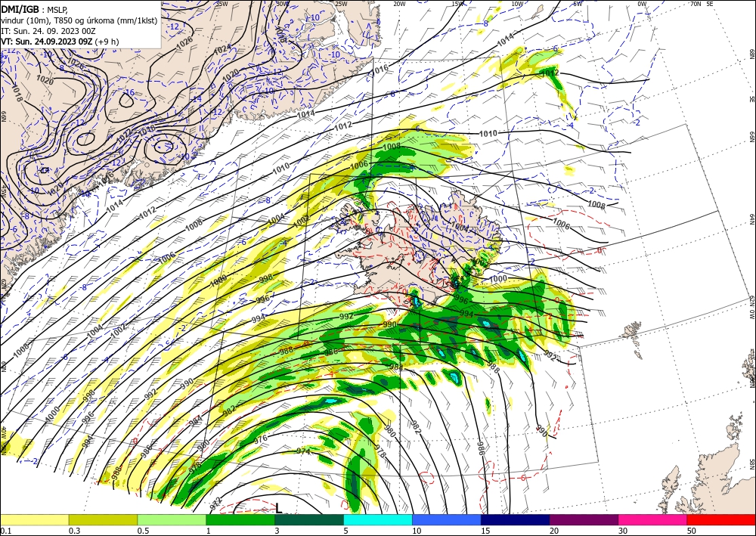This screenshot has width=756, height=536.
Task: Click the "0.3" legend value
Action: pos(74,531)
